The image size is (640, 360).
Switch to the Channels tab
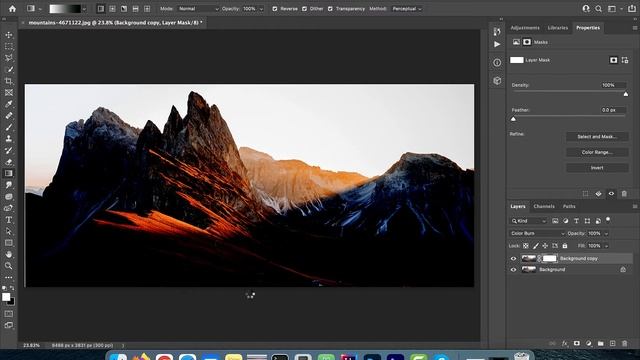tap(544, 207)
